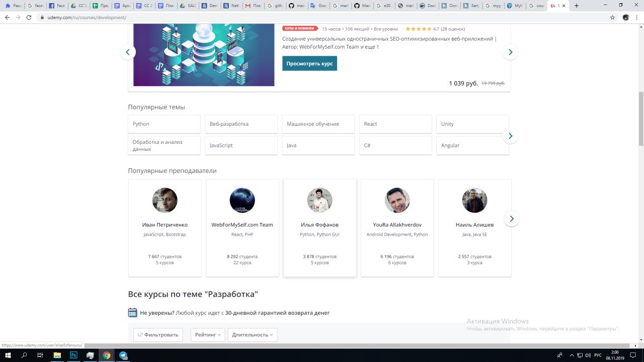Open Илья Фофанов instructor name

click(320, 225)
